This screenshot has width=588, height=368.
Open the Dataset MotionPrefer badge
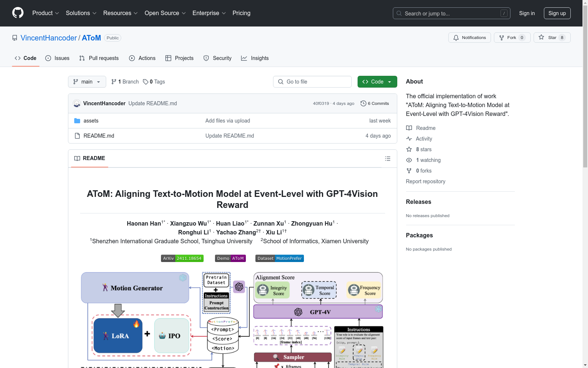pos(280,258)
